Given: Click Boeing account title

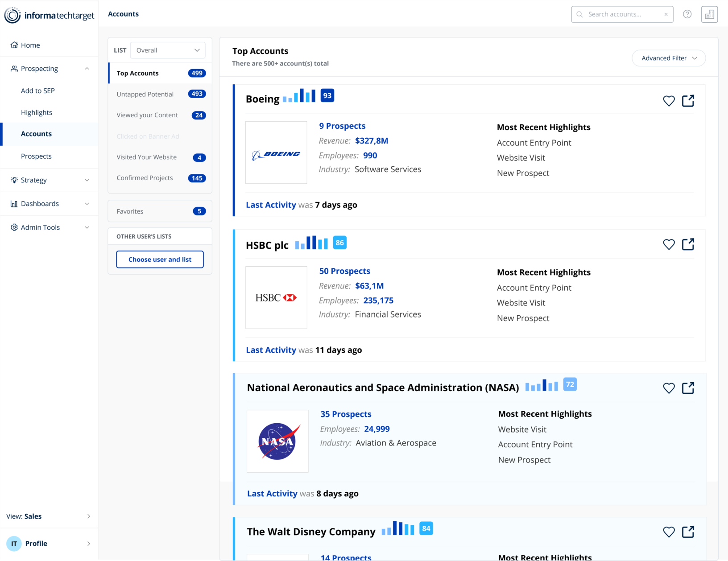Looking at the screenshot, I should click(x=263, y=99).
